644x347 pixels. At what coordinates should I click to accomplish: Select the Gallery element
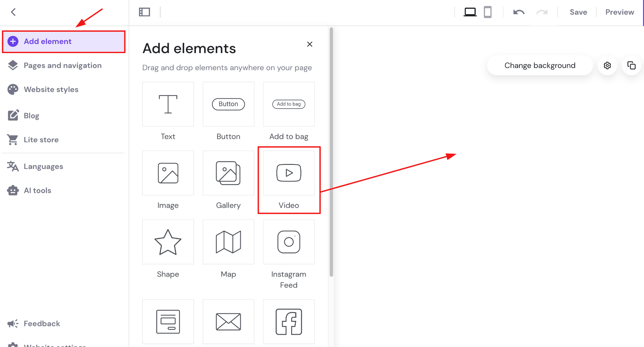tap(229, 180)
